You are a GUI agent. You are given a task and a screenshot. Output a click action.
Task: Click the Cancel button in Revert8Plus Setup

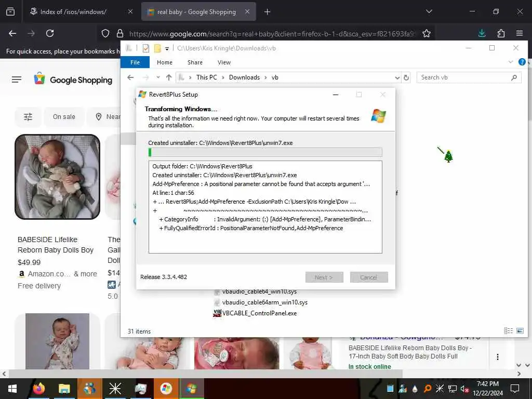tap(369, 277)
